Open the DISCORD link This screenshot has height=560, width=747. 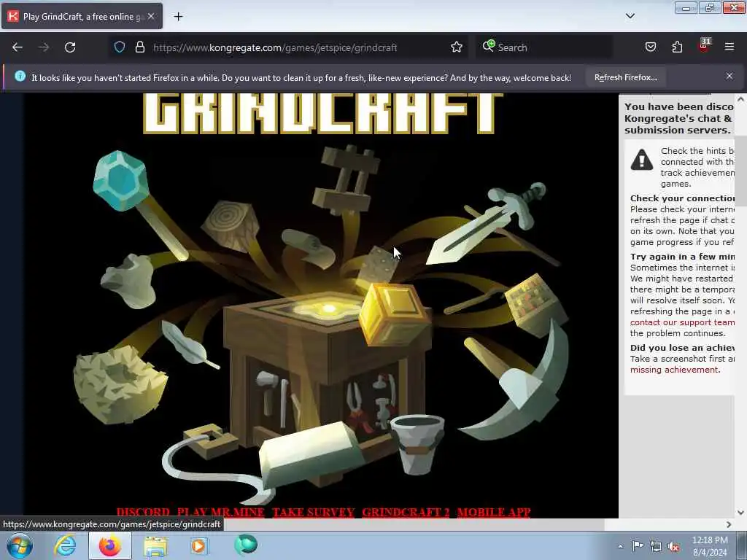tap(144, 512)
